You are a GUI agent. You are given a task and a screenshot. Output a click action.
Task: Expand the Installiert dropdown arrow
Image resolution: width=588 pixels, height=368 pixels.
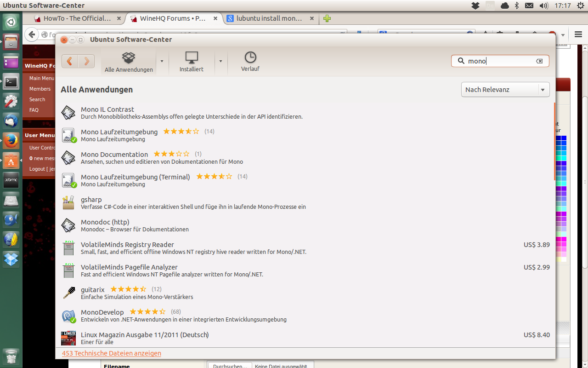tap(220, 61)
